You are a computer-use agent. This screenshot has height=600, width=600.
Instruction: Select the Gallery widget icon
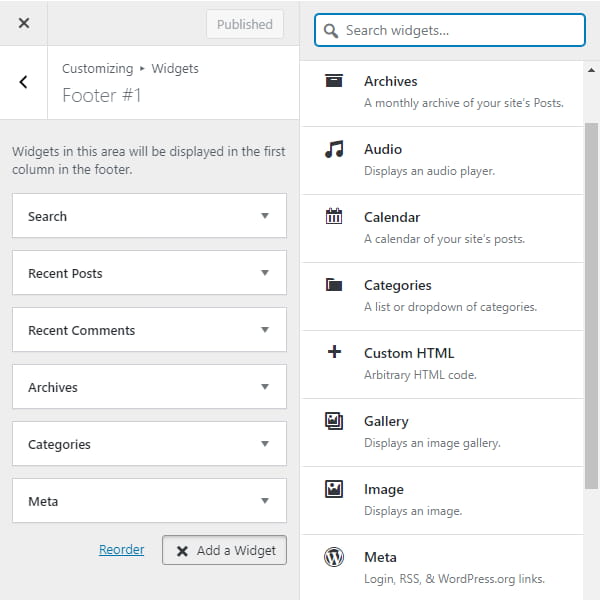(334, 421)
